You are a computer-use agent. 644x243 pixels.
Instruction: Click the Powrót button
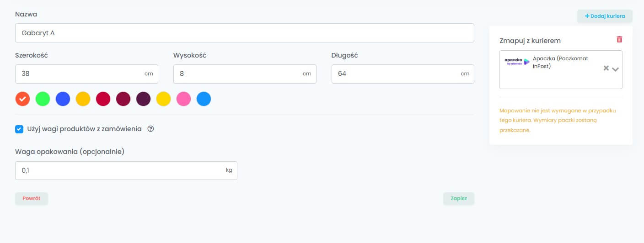click(32, 199)
